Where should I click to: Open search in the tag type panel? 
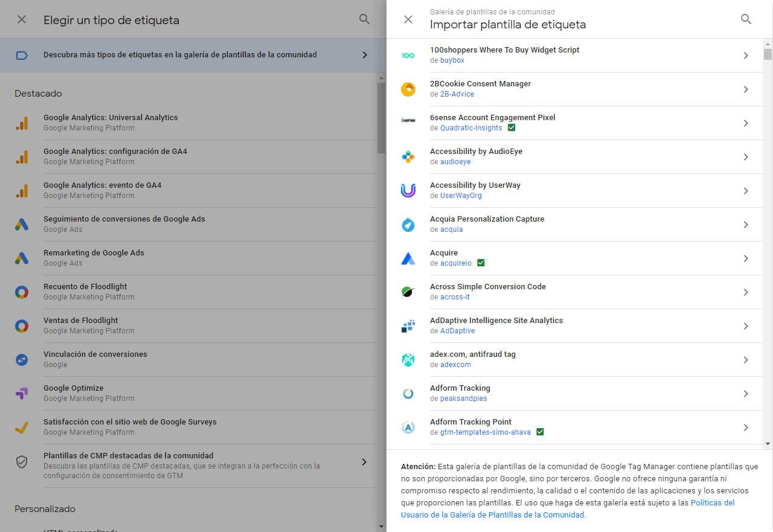tap(364, 19)
